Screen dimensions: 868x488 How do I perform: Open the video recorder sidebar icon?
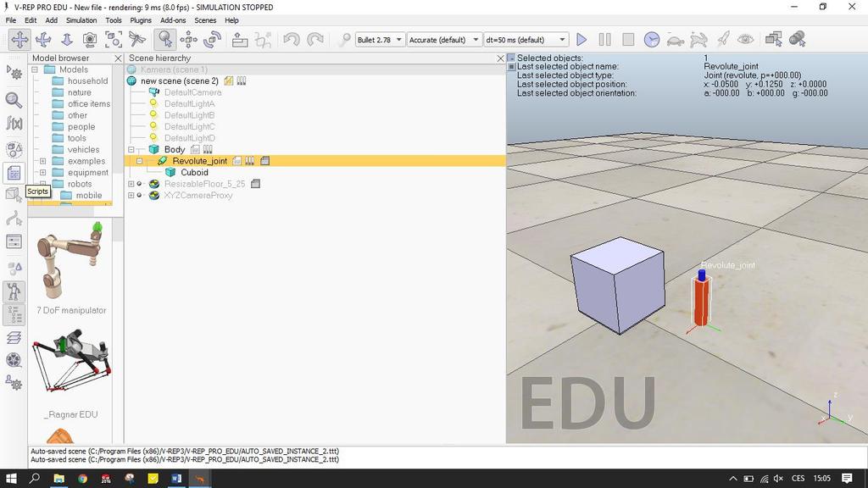(14, 360)
